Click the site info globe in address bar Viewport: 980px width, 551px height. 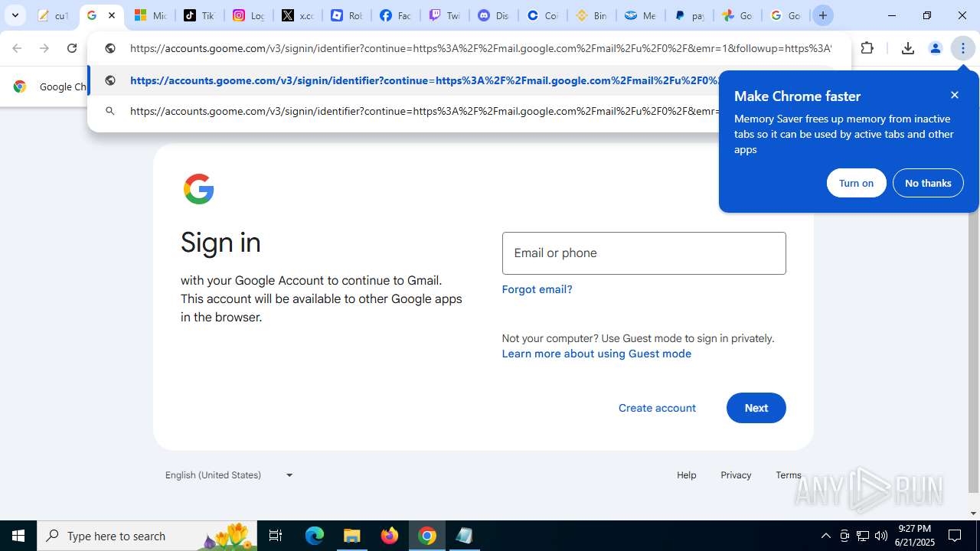pyautogui.click(x=110, y=48)
